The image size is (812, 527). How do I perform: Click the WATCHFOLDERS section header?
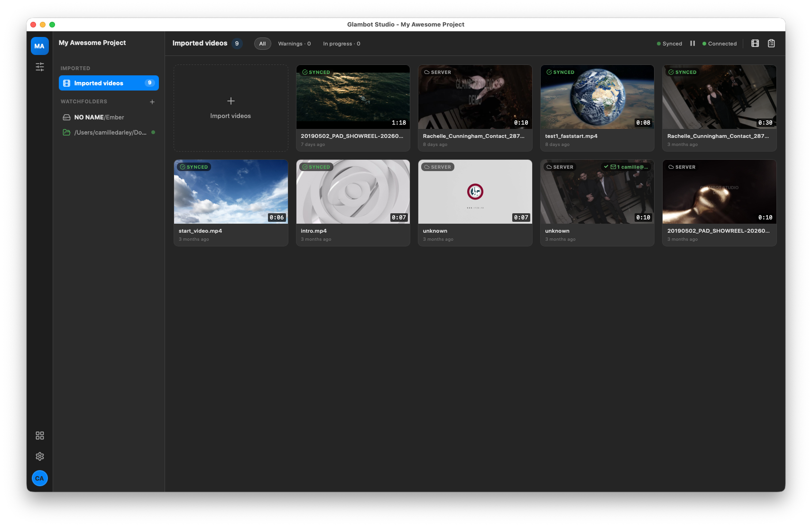[84, 101]
